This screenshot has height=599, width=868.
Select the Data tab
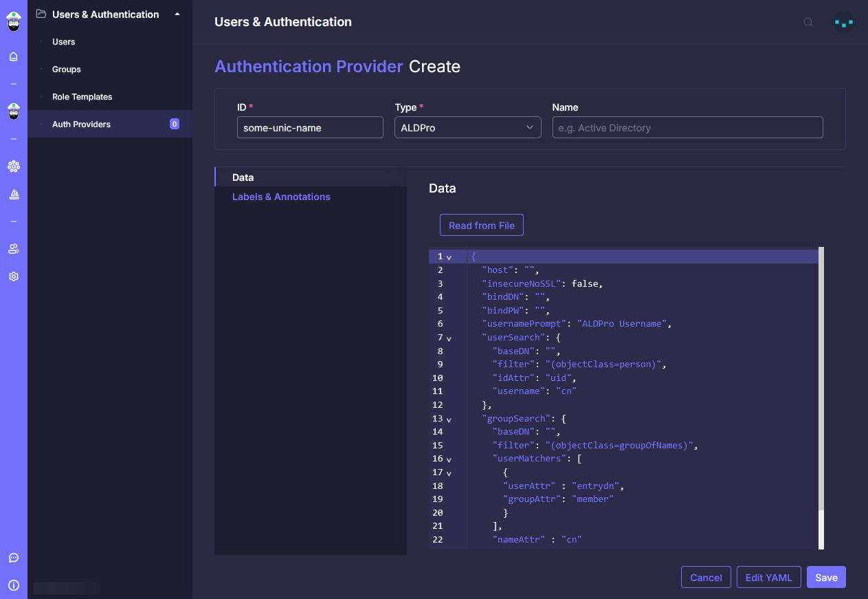pos(243,177)
